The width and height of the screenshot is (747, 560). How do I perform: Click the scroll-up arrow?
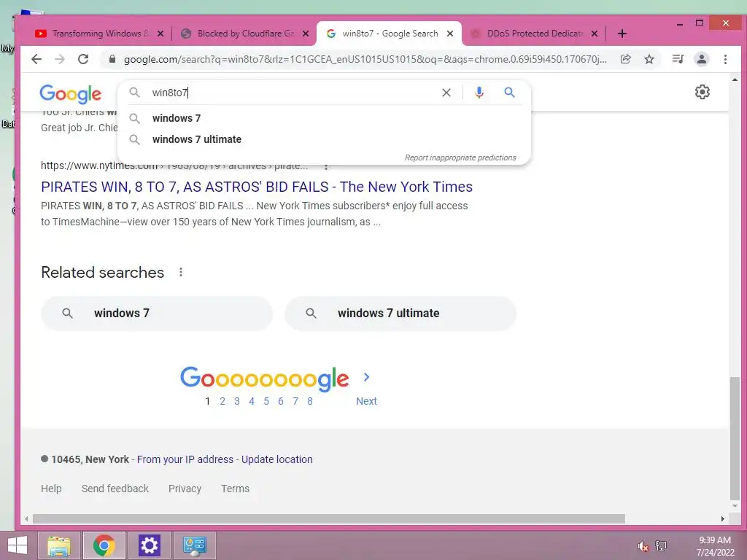point(735,79)
